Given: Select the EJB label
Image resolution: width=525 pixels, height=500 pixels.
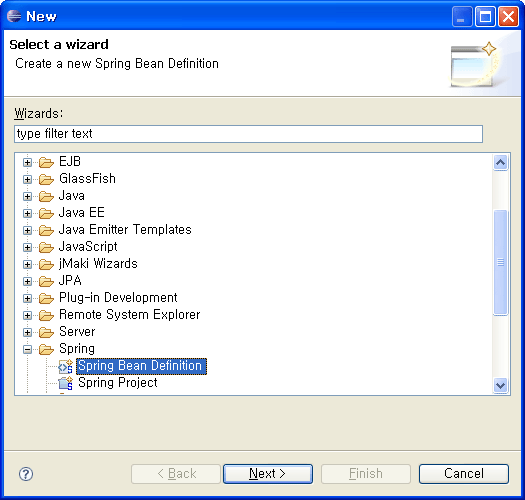Looking at the screenshot, I should (x=70, y=162).
